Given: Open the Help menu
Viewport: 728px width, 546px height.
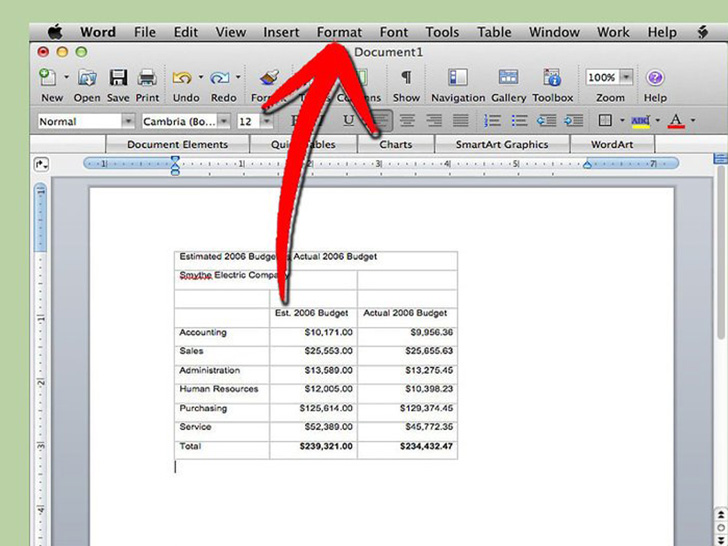Looking at the screenshot, I should tap(662, 32).
